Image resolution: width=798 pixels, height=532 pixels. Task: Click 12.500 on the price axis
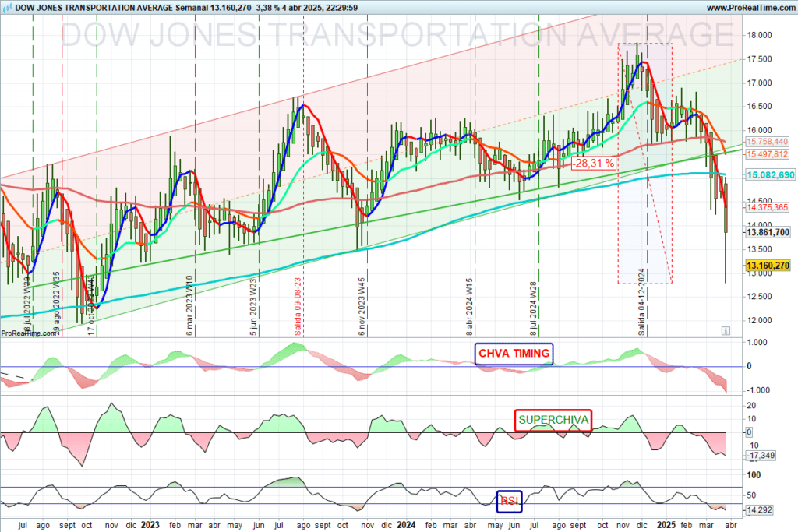coord(759,297)
